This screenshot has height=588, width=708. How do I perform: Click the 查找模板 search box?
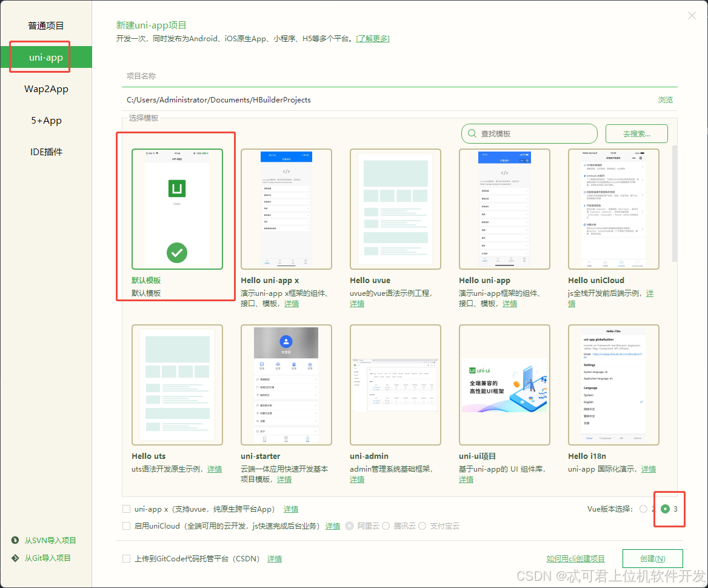529,134
